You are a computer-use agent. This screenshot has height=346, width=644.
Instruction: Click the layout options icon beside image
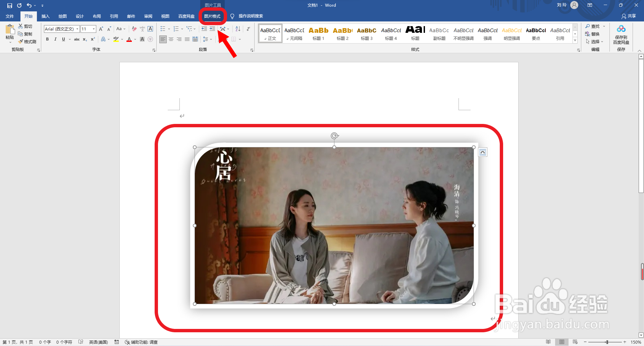483,152
